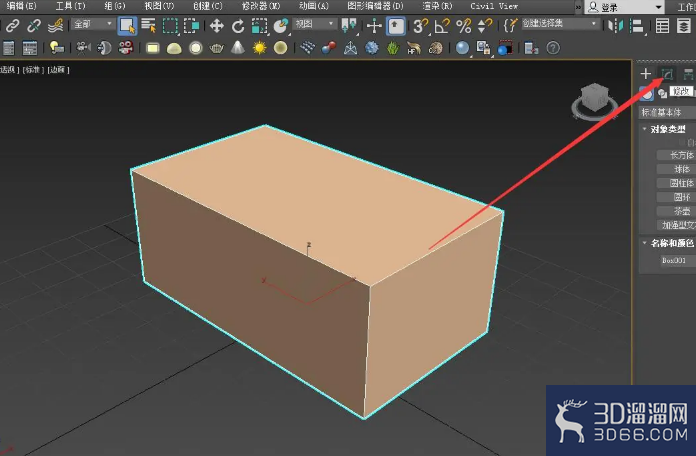Click the ViewCube in the viewport
The width and height of the screenshot is (696, 456).
tap(595, 102)
